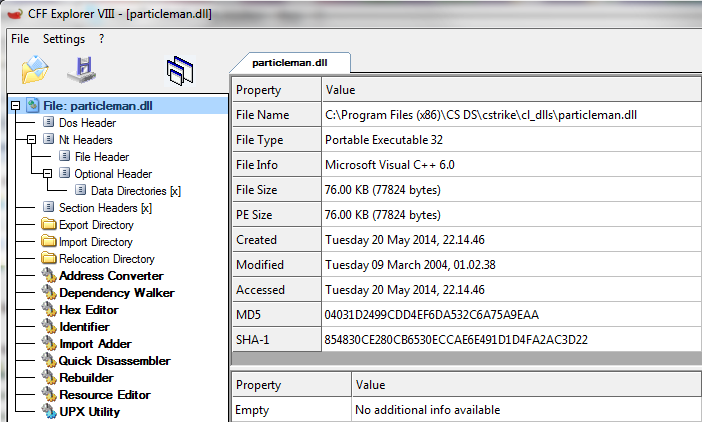The width and height of the screenshot is (702, 422).
Task: Click the Property header in the lower table
Action: point(291,384)
